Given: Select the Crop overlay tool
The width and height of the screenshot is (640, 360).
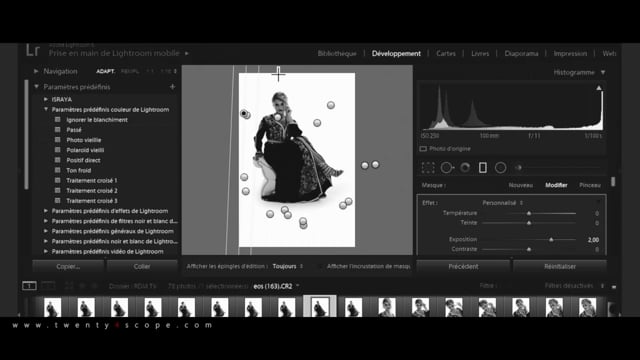Looking at the screenshot, I should [428, 168].
